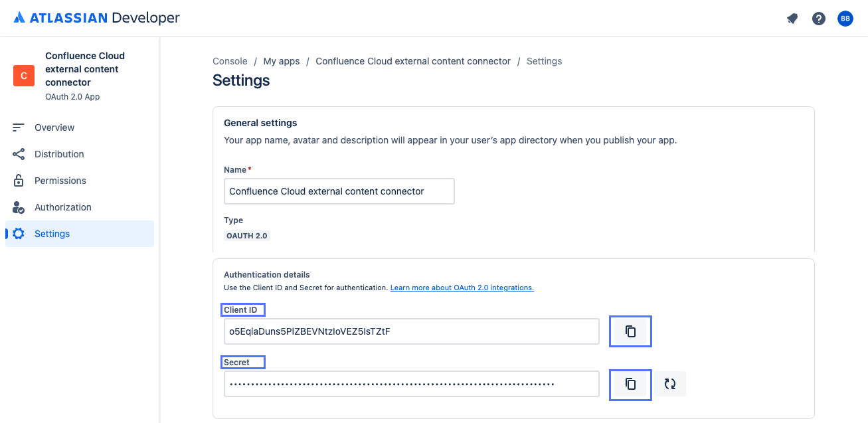Click the OAuth 2.0 App subtitle
868x423 pixels.
(x=72, y=97)
